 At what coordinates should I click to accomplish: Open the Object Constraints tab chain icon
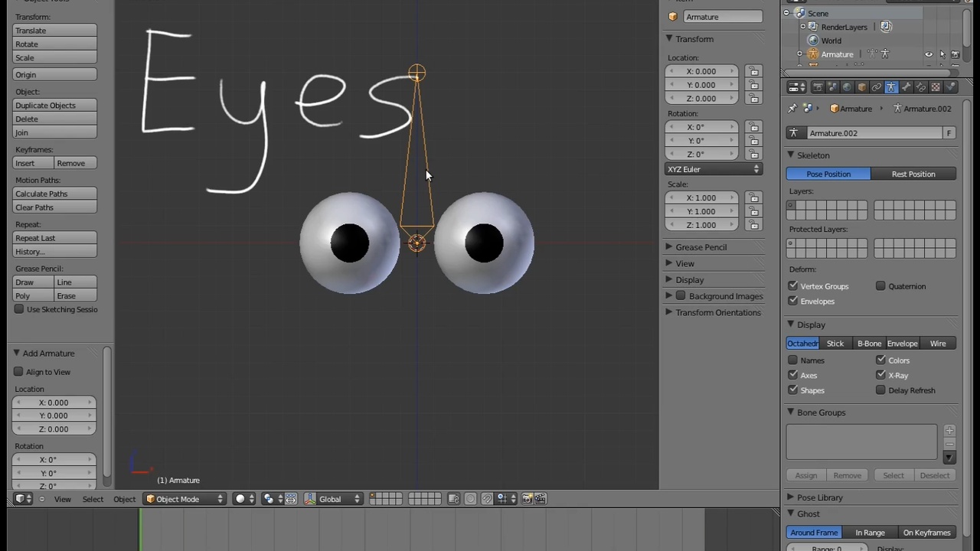point(877,87)
